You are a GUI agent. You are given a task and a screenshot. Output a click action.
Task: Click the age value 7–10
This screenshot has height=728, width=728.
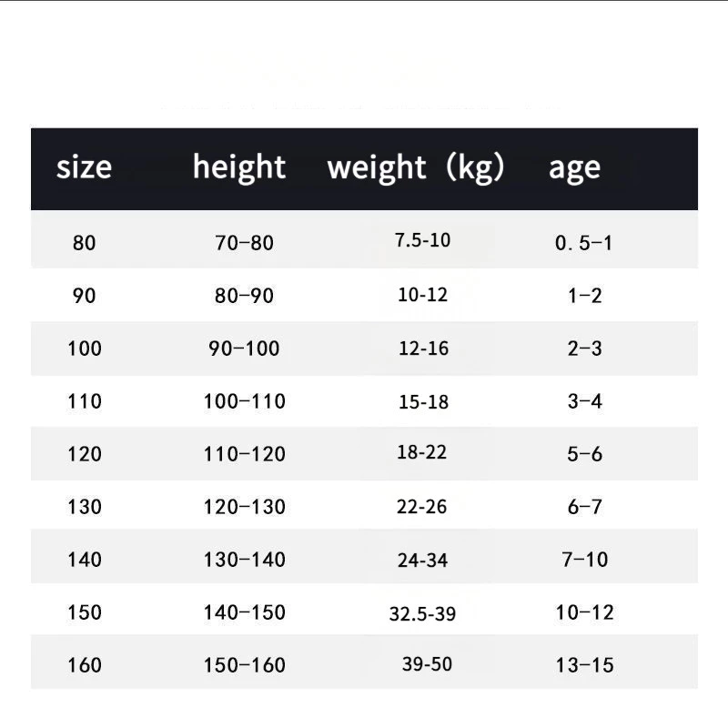point(584,560)
